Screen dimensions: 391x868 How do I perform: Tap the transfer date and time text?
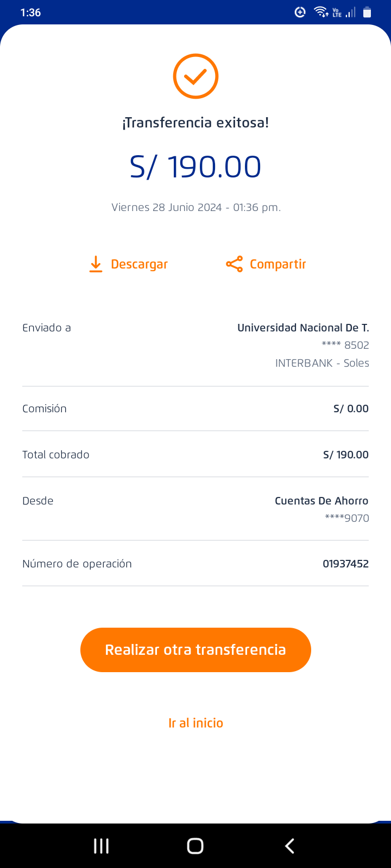pyautogui.click(x=195, y=207)
